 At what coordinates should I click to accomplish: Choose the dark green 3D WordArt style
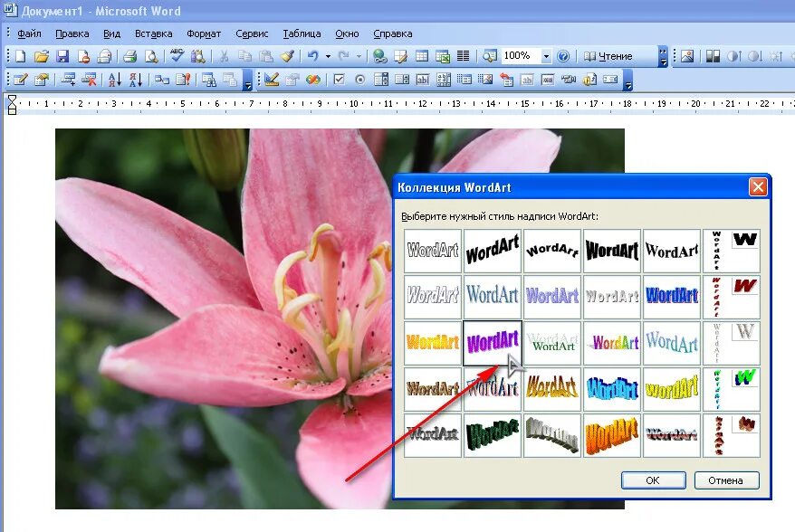click(493, 435)
